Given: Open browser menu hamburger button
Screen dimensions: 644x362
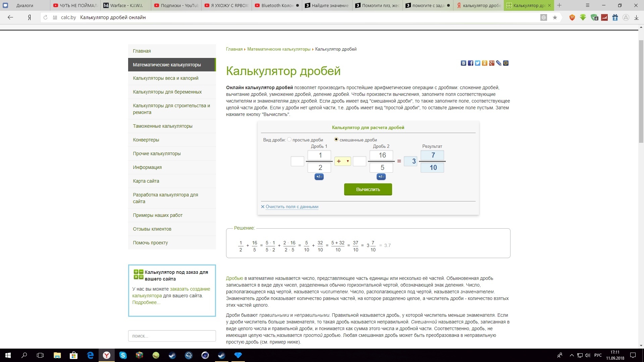Looking at the screenshot, I should pyautogui.click(x=587, y=5).
